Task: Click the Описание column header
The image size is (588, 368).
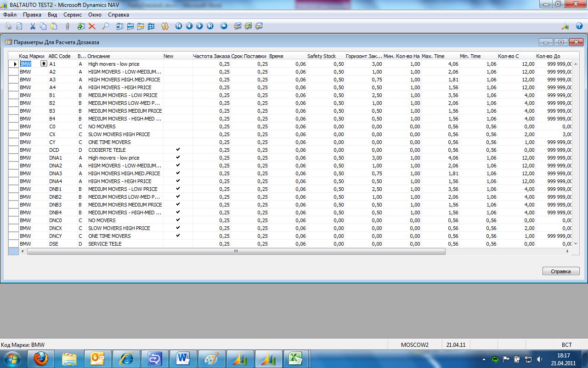Action: coord(125,56)
